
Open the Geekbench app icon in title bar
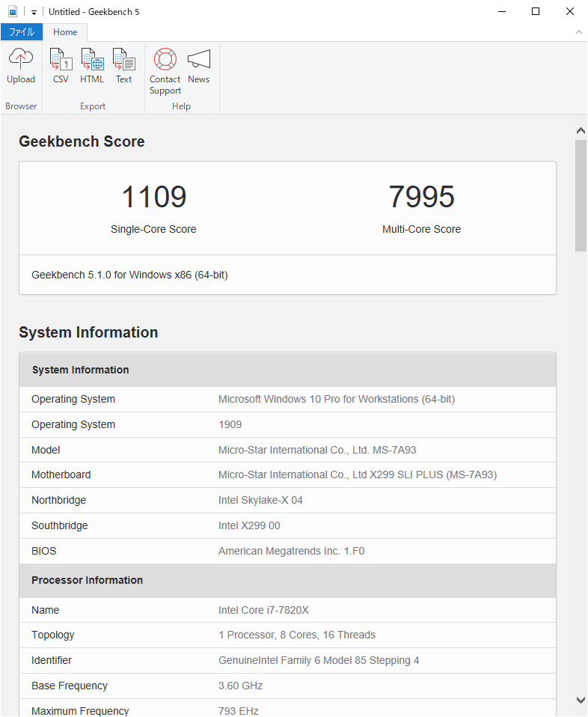[13, 11]
